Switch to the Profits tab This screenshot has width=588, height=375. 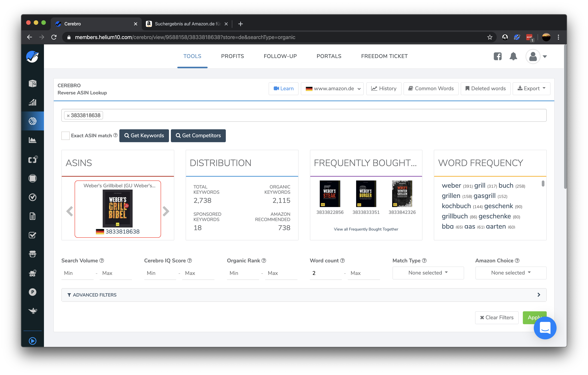tap(232, 56)
